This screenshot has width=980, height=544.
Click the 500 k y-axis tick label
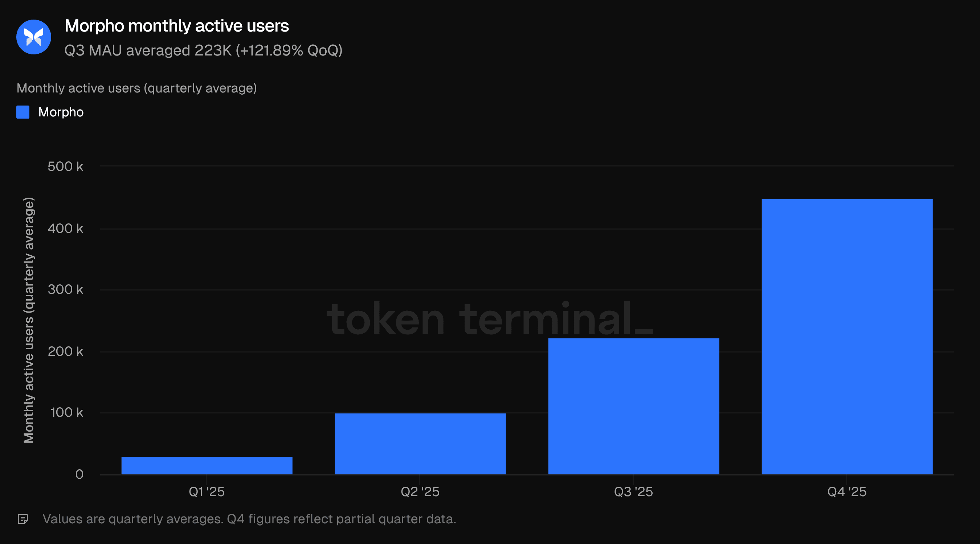pyautogui.click(x=65, y=166)
